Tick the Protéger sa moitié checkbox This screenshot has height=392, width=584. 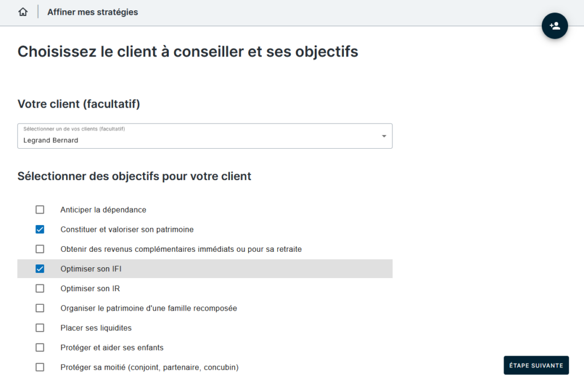click(x=40, y=367)
